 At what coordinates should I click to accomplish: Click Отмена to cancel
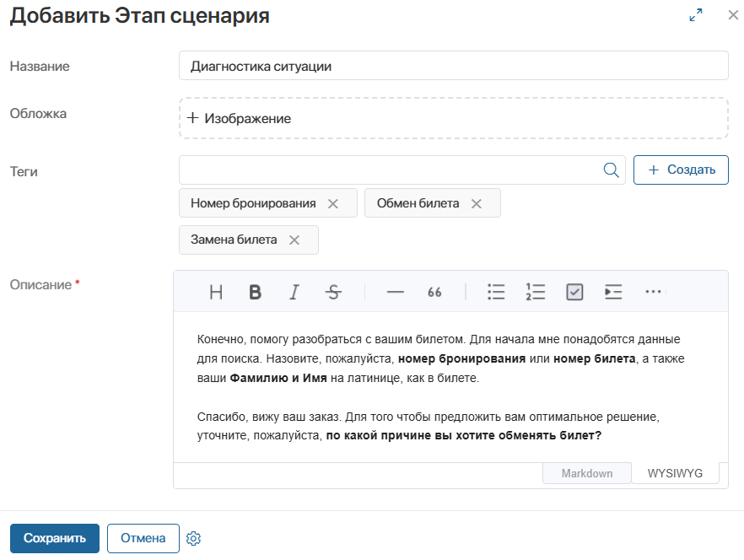pyautogui.click(x=143, y=538)
